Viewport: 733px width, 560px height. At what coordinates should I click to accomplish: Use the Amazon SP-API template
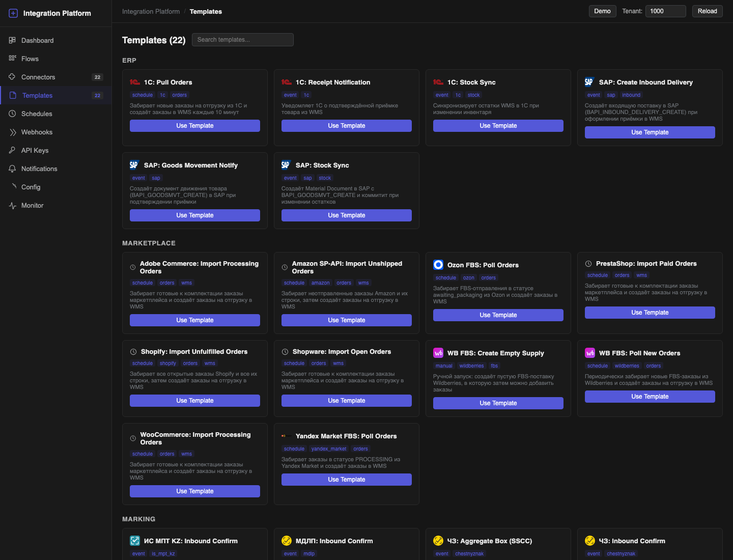[347, 320]
